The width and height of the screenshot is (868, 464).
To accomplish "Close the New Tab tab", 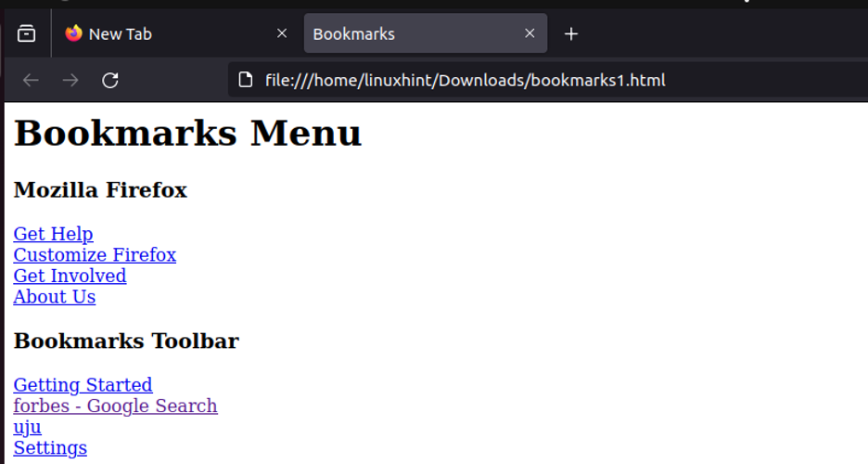I will coord(282,33).
